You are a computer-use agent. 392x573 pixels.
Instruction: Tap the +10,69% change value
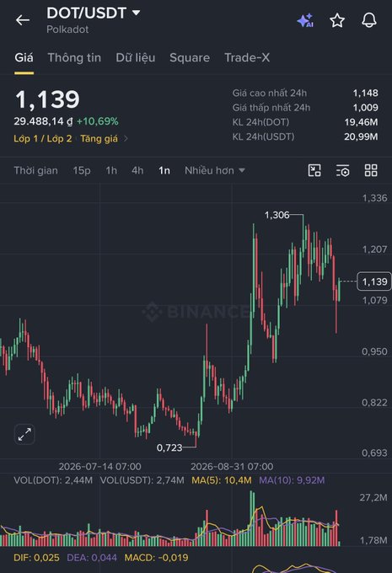click(97, 121)
